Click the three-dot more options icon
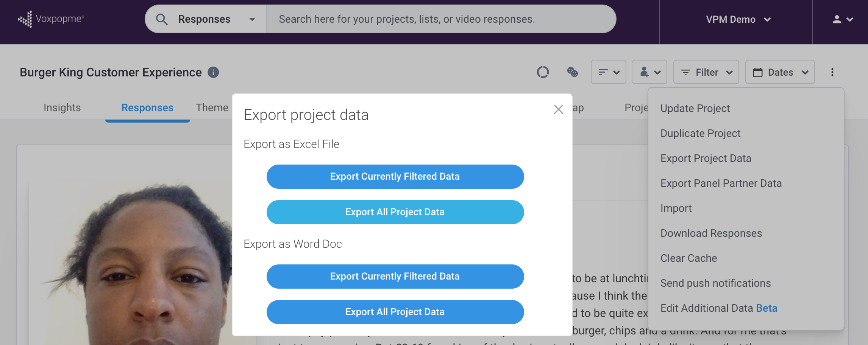 point(832,72)
